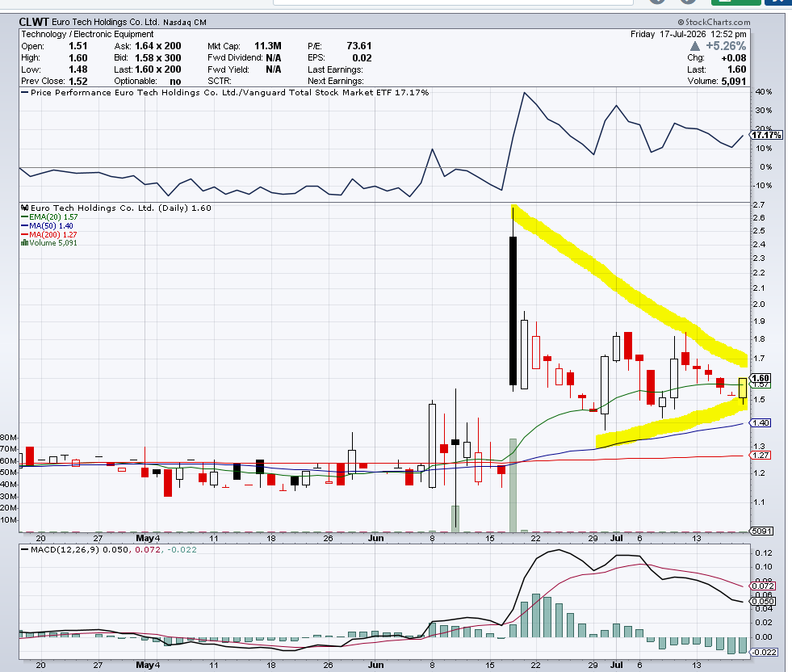The height and width of the screenshot is (672, 792).
Task: Click the Fwd Yield N/A value
Action: click(x=273, y=69)
